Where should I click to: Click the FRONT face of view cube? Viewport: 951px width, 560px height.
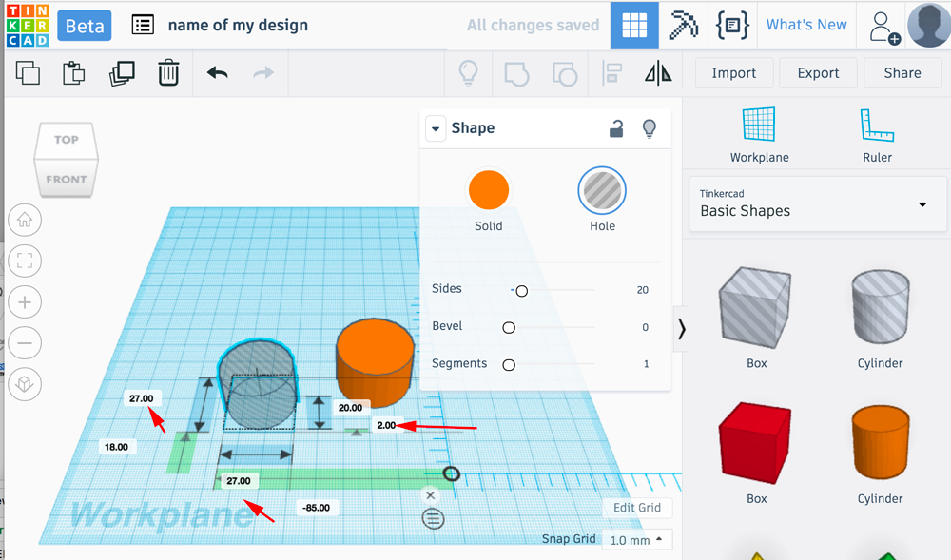pyautogui.click(x=67, y=180)
